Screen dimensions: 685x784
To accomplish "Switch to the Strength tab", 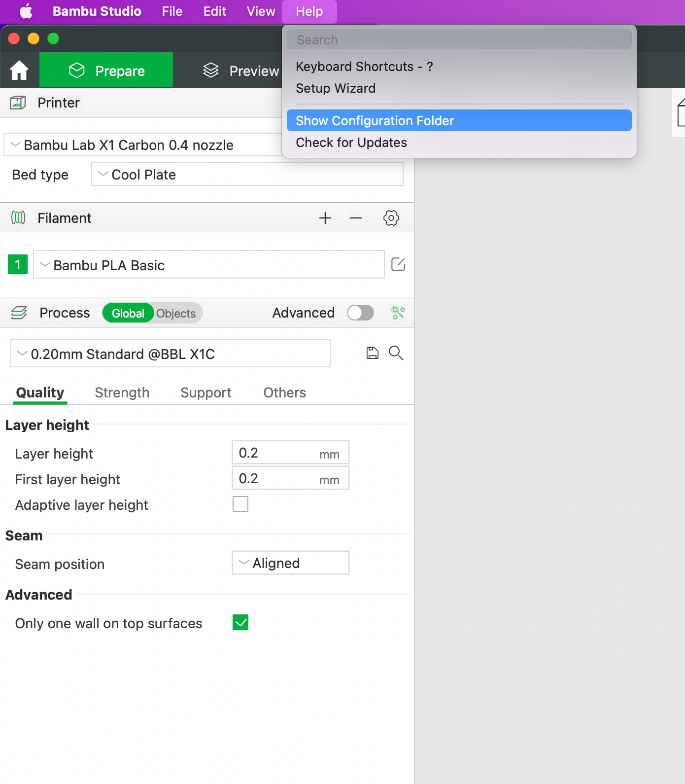I will click(x=122, y=392).
